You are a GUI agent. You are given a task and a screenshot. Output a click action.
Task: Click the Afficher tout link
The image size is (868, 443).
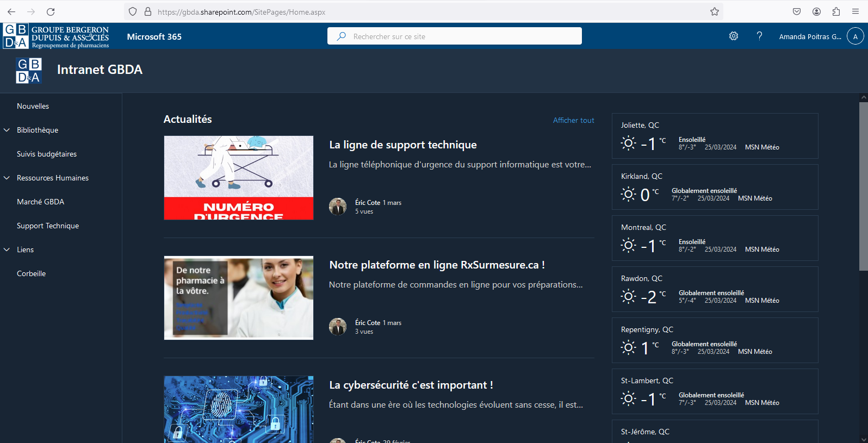(573, 120)
